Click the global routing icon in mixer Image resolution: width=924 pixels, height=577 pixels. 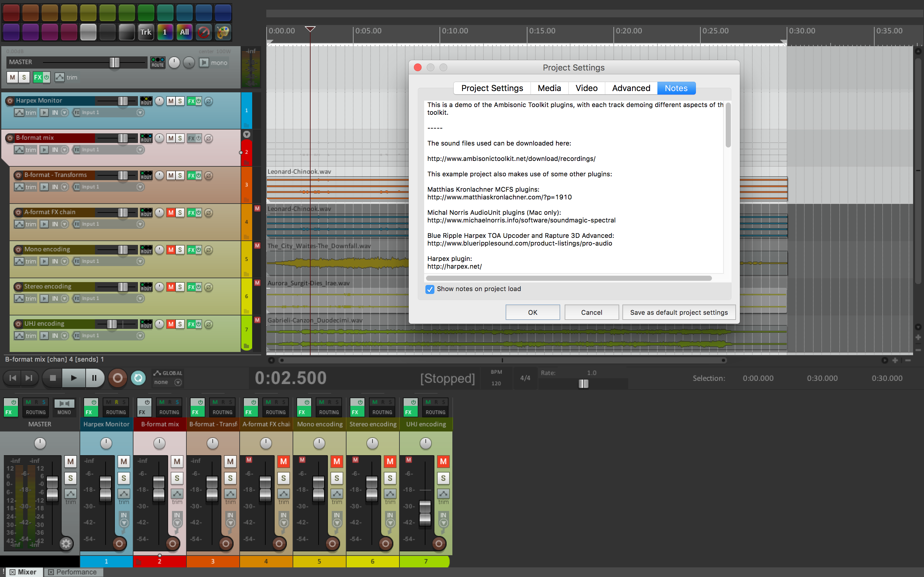(158, 373)
